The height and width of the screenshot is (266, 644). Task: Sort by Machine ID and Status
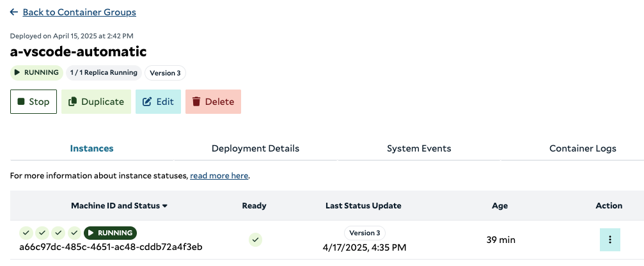pyautogui.click(x=119, y=206)
